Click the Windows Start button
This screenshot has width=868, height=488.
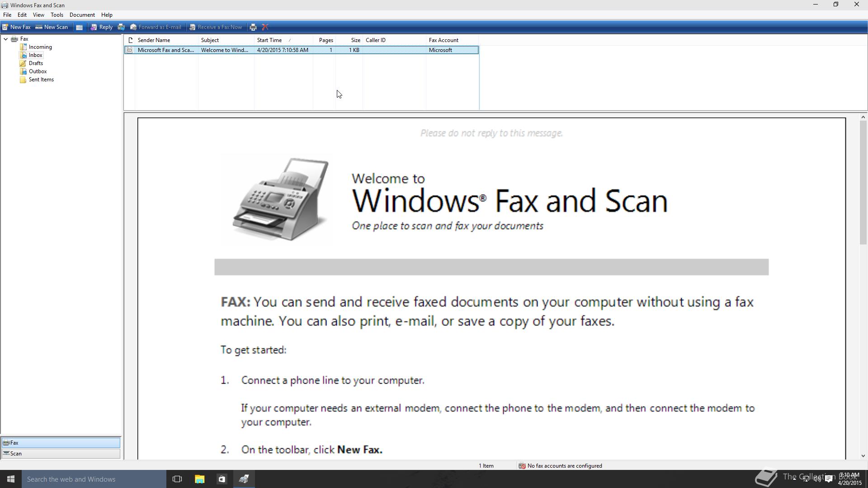[x=11, y=479]
